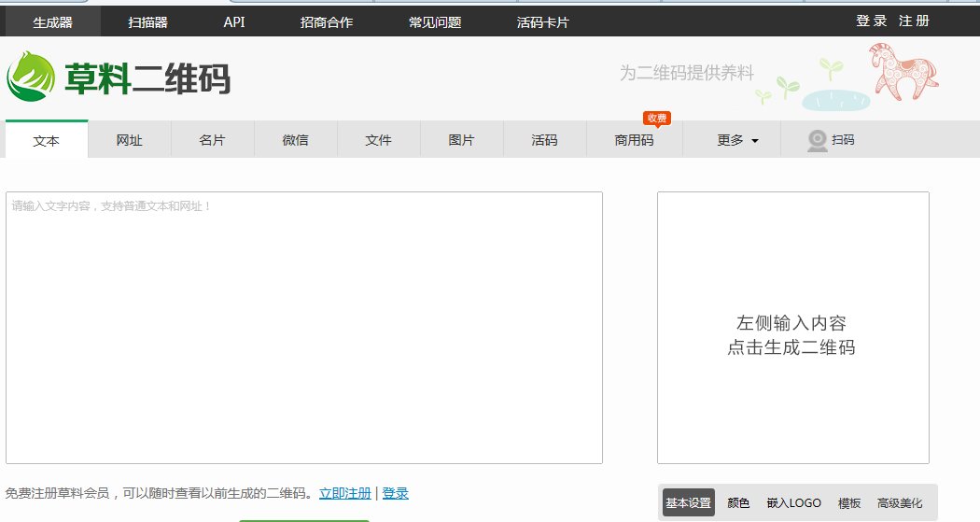The image size is (980, 522).
Task: Click the 立即注册 link
Action: [345, 493]
